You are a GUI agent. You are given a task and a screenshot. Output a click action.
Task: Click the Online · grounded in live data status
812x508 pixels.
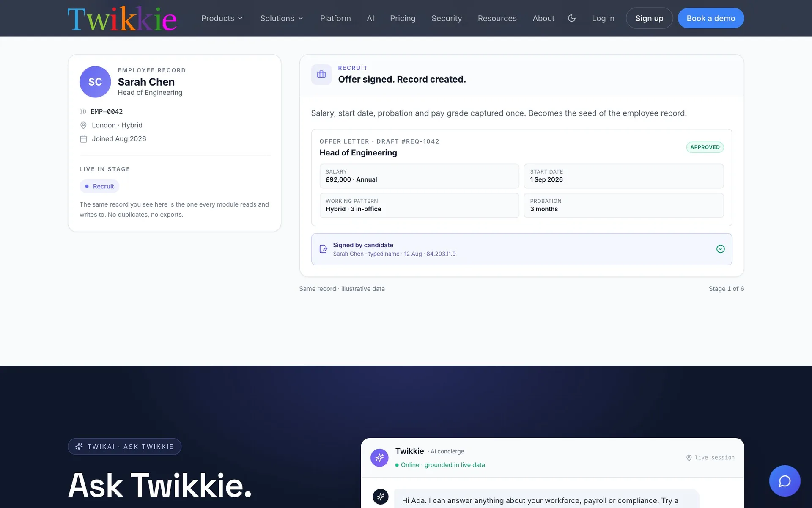(x=440, y=465)
